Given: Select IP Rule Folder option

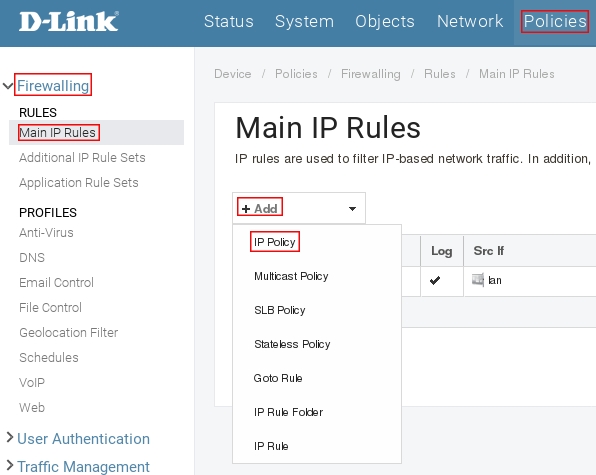Looking at the screenshot, I should pyautogui.click(x=288, y=412).
